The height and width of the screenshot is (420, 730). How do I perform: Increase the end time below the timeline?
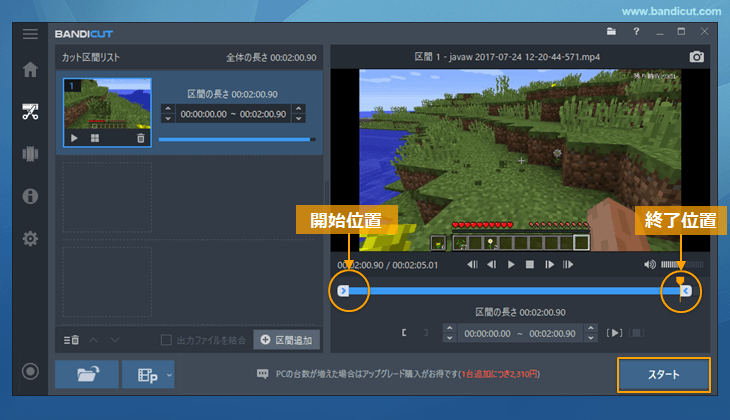(x=591, y=328)
